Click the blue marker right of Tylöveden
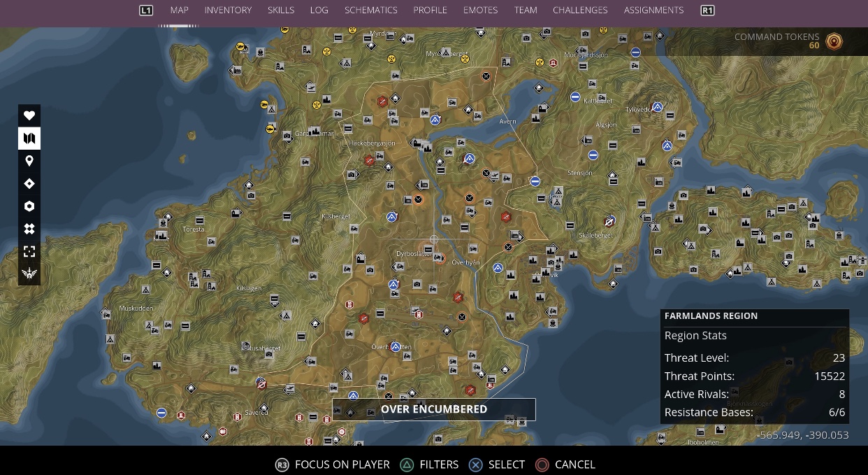This screenshot has height=475, width=868. point(657,107)
